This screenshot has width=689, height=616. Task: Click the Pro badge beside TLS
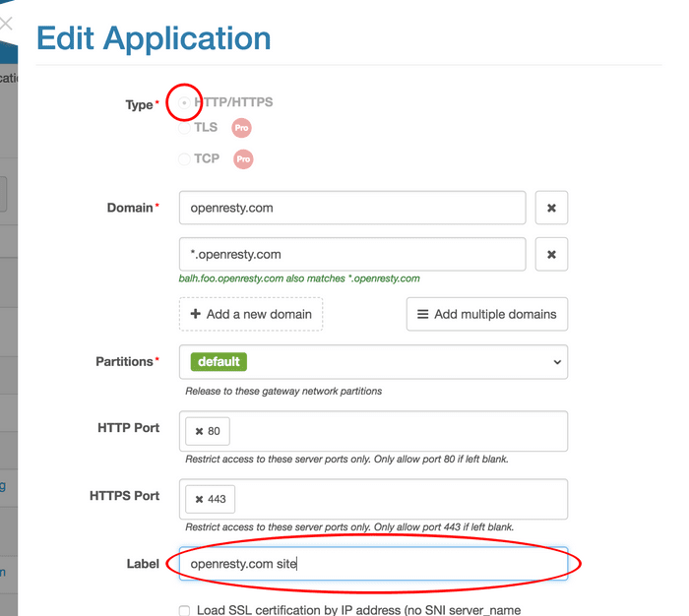pos(242,128)
